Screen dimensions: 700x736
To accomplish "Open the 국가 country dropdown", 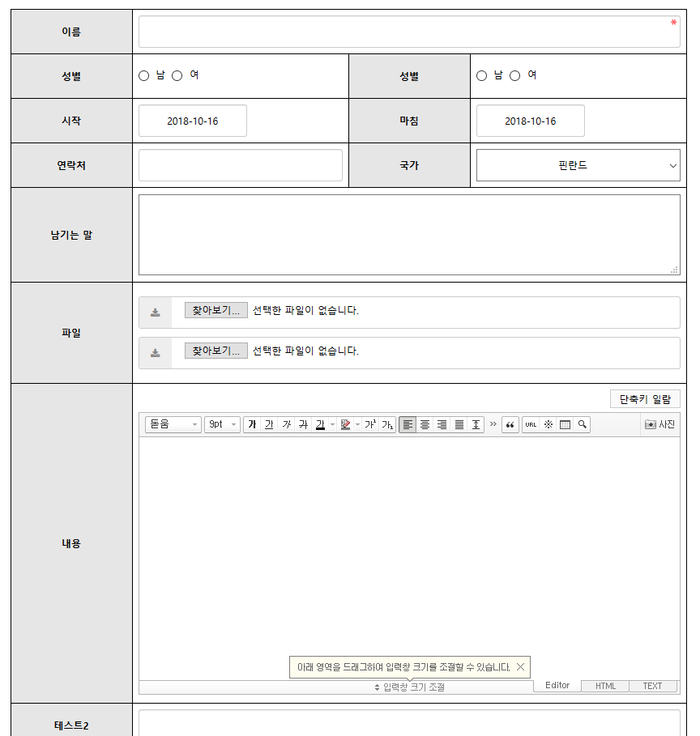I will point(578,165).
